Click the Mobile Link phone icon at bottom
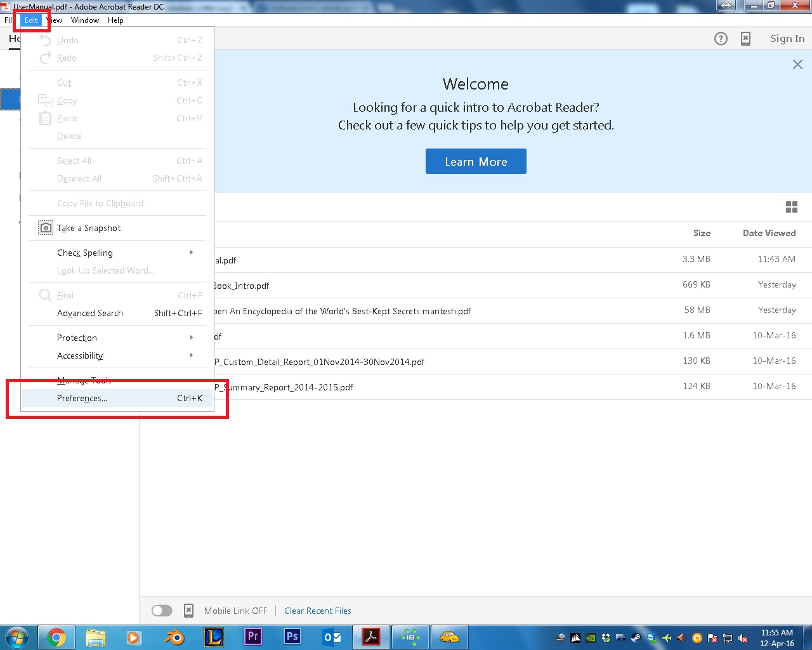The width and height of the screenshot is (812, 650). tap(188, 611)
